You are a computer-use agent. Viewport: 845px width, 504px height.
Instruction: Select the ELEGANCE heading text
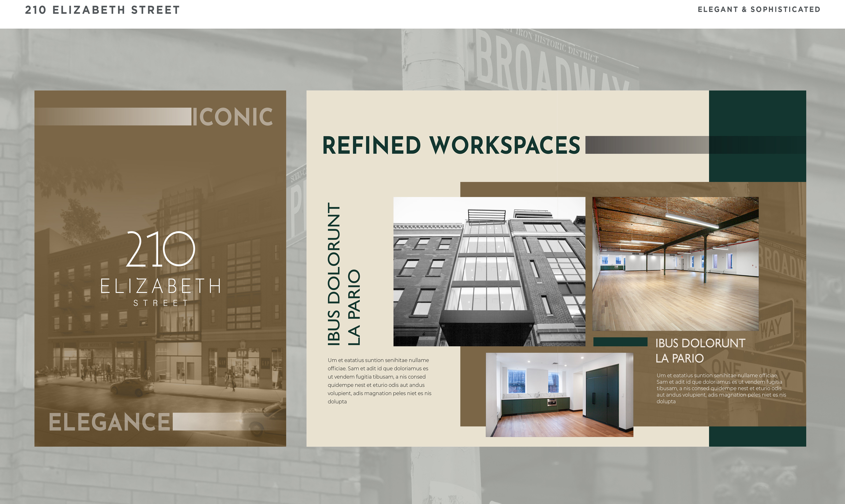pyautogui.click(x=109, y=422)
